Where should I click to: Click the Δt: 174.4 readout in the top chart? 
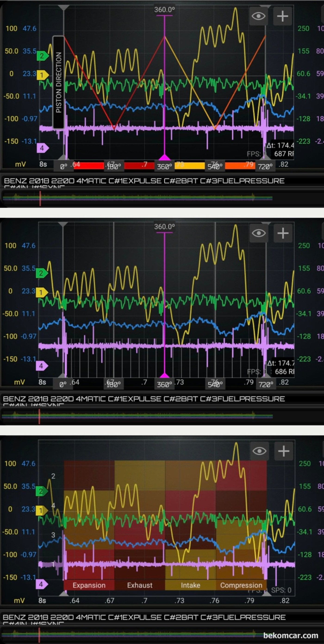(280, 145)
